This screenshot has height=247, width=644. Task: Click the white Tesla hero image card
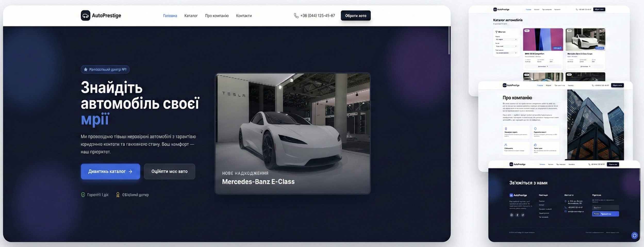pos(293,133)
